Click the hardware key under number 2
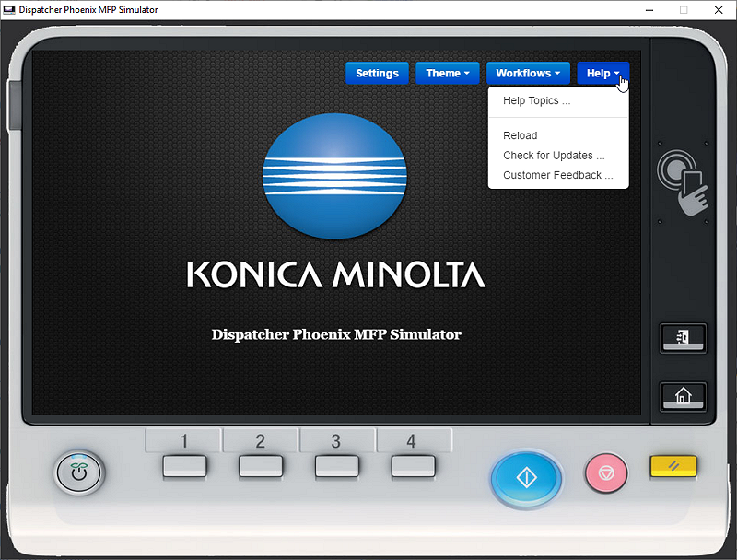 (x=261, y=466)
